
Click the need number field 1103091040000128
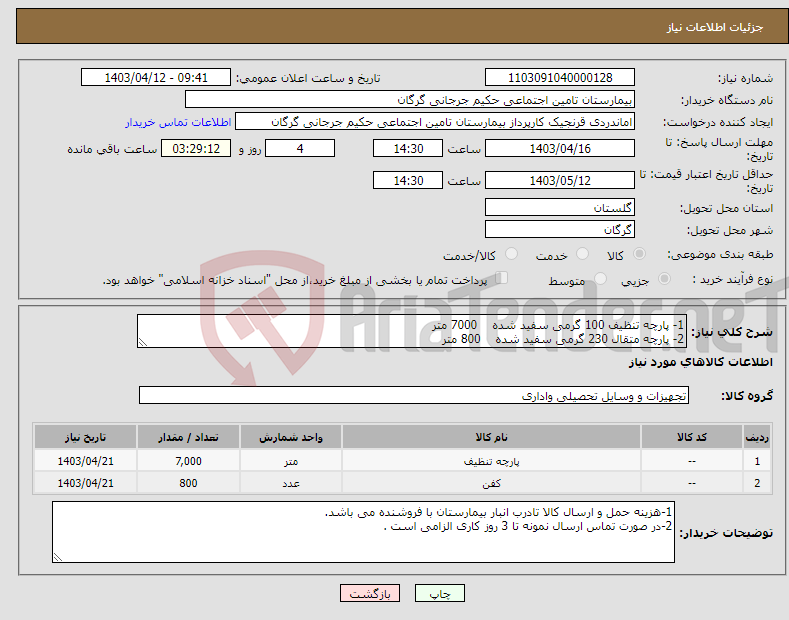[560, 78]
